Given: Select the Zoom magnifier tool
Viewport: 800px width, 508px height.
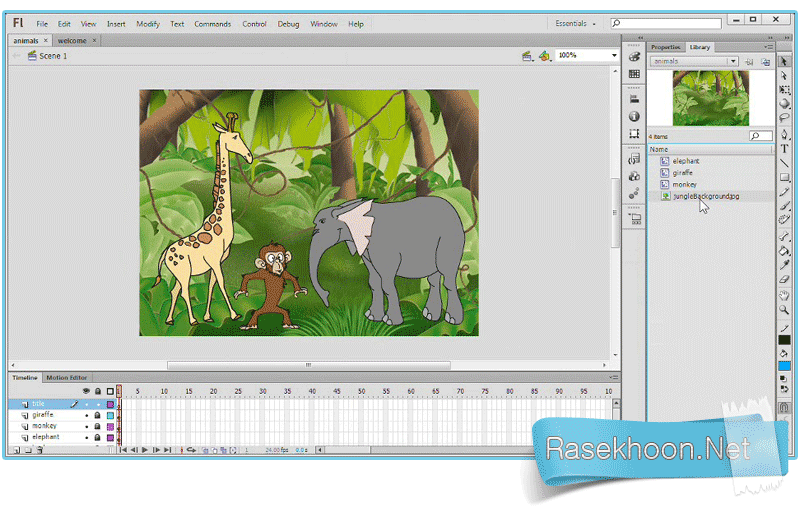Looking at the screenshot, I should [x=784, y=310].
